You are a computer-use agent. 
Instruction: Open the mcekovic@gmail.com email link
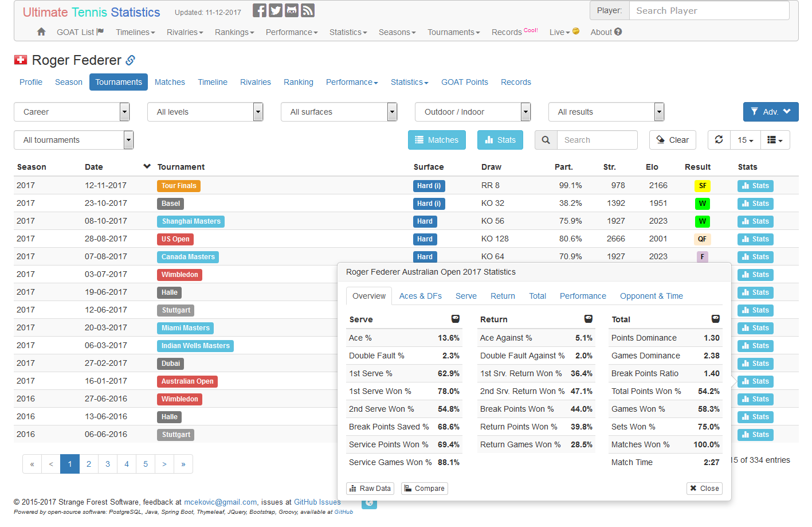221,502
